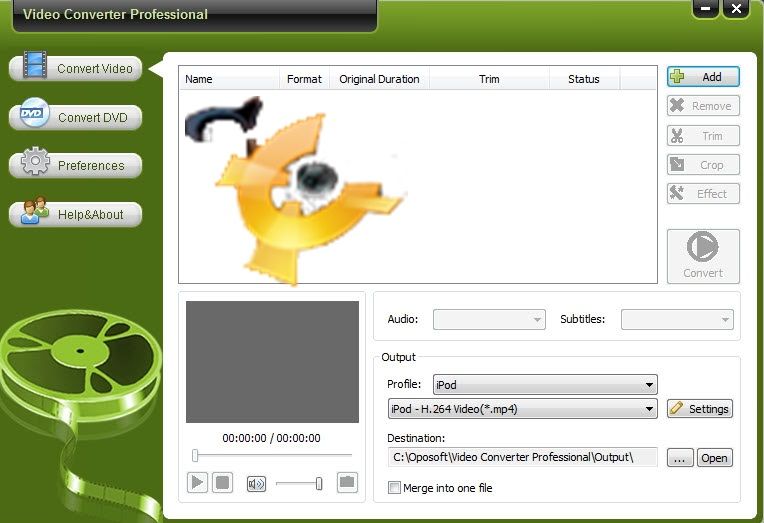Adjust the volume slider handle
764x523 pixels.
point(319,484)
